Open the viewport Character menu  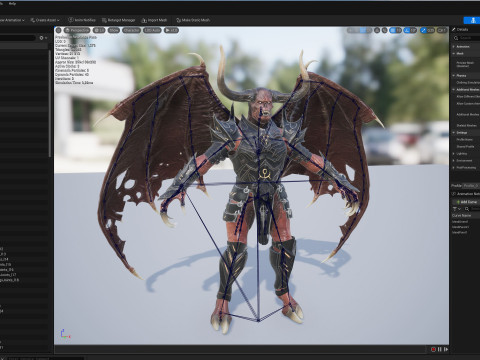pos(131,30)
